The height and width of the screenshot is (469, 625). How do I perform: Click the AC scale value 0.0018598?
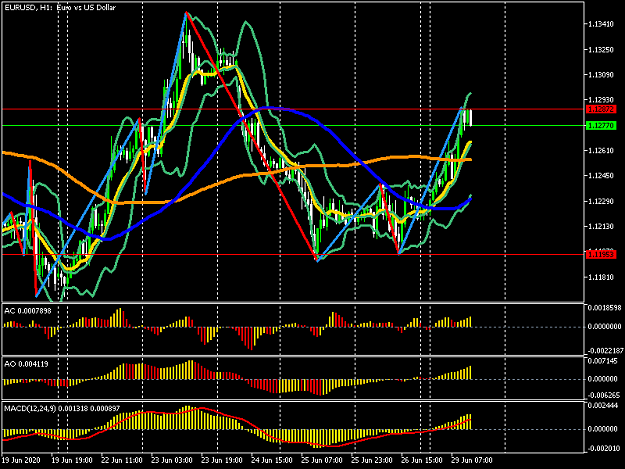604,308
